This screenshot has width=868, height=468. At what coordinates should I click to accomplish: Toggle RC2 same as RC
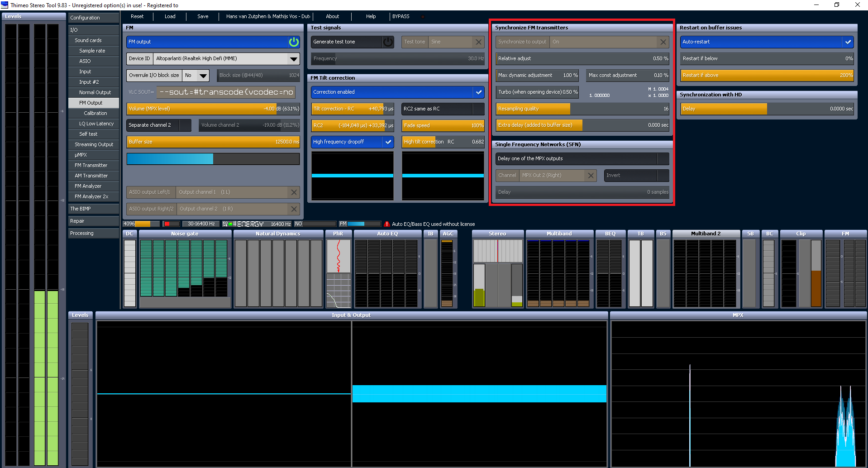[443, 109]
